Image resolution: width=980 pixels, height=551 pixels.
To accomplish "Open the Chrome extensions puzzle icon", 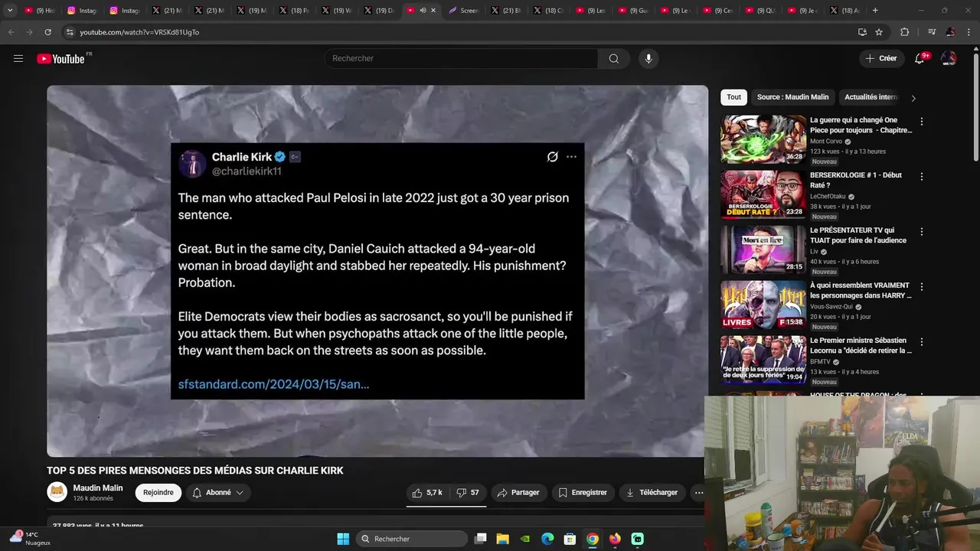I will pos(905,32).
